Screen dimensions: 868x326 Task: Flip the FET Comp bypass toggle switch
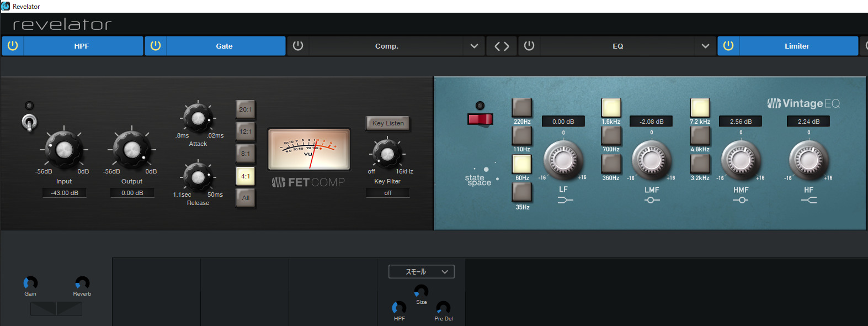29,122
